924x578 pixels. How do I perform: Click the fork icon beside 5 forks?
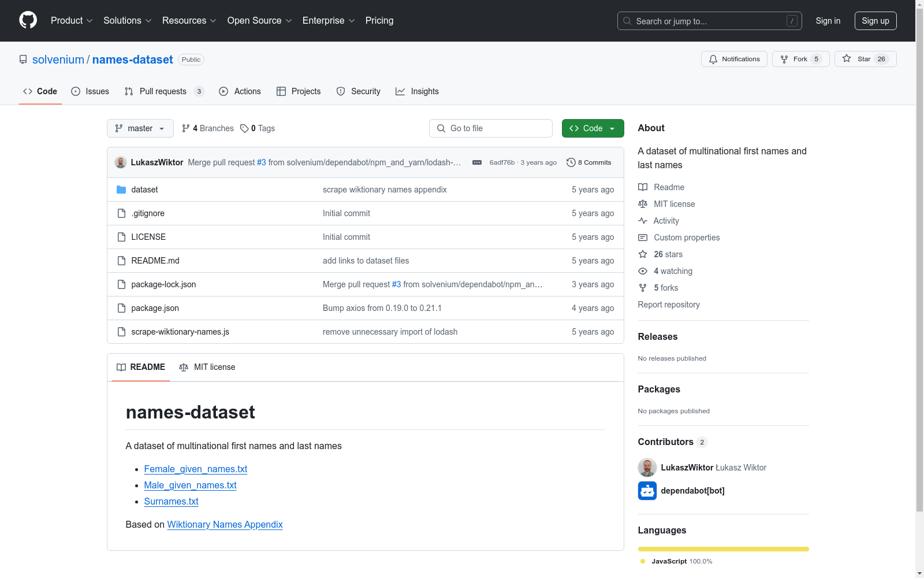point(643,288)
